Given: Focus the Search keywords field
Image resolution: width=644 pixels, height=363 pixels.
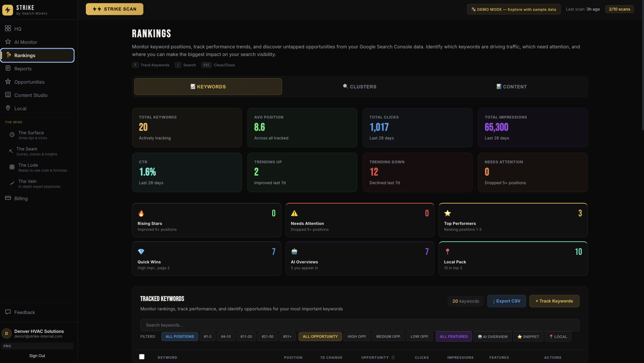Looking at the screenshot, I should click(x=360, y=325).
